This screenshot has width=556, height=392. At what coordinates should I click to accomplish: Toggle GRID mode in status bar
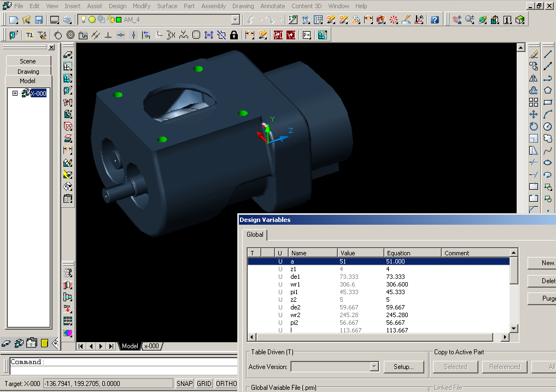[x=204, y=383]
